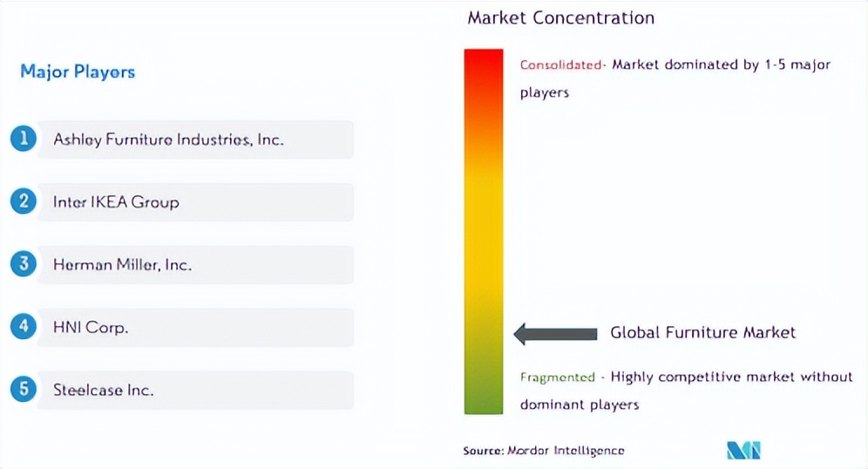Click the Mordor Intelligence logo icon
The height and width of the screenshot is (469, 868).
(x=743, y=450)
